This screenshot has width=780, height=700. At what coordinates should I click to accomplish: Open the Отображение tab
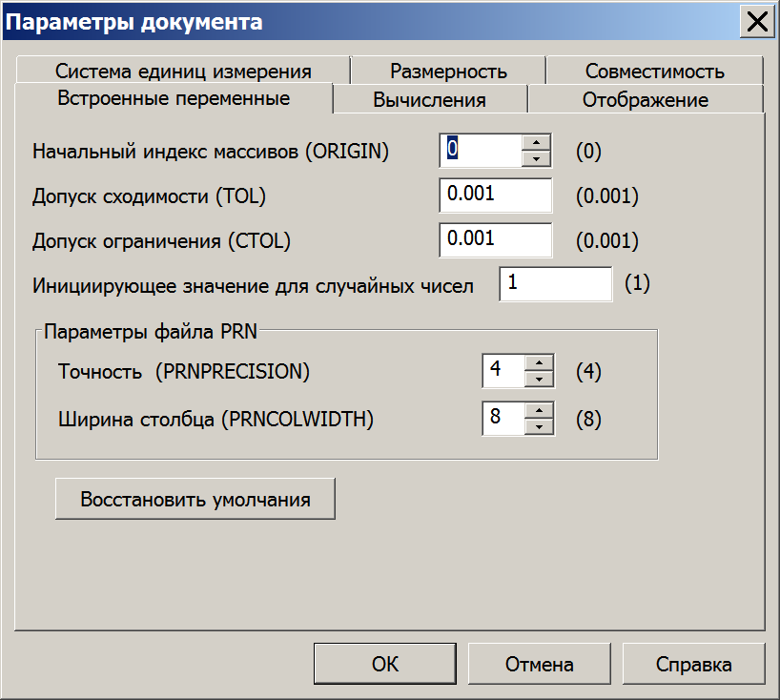click(x=646, y=99)
